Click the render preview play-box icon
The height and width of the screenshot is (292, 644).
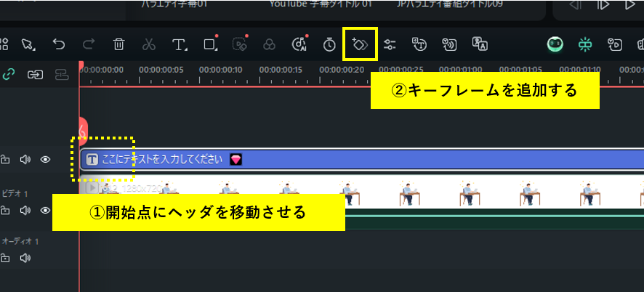pos(615,44)
